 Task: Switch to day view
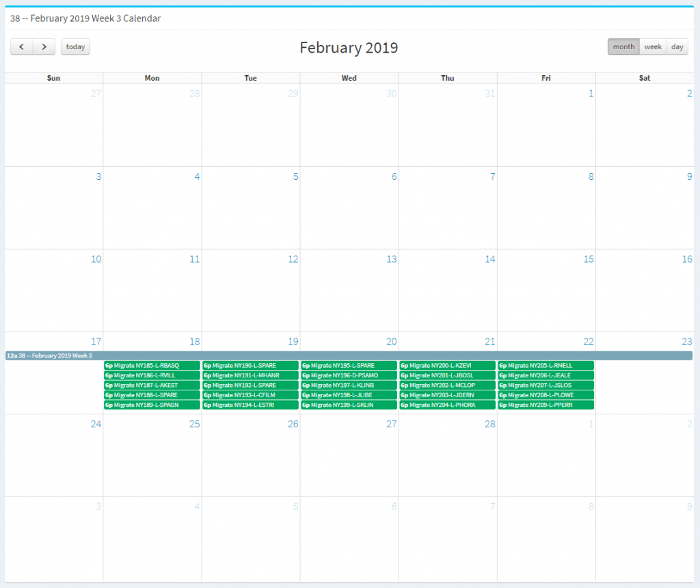[677, 46]
